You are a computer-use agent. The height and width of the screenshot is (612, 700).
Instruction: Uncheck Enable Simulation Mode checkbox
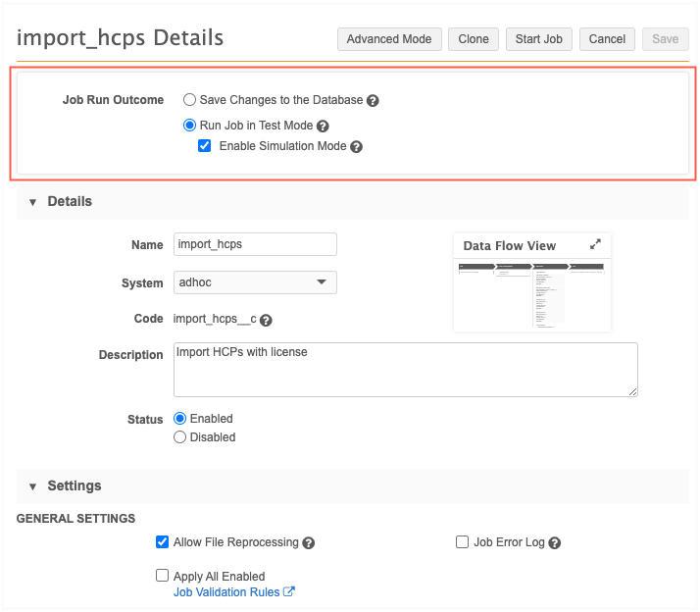[x=205, y=146]
